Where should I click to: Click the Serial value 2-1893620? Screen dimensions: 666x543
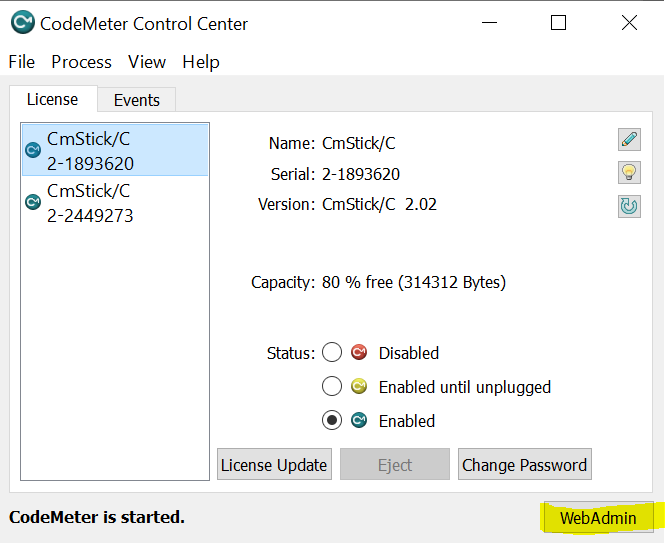coord(361,174)
